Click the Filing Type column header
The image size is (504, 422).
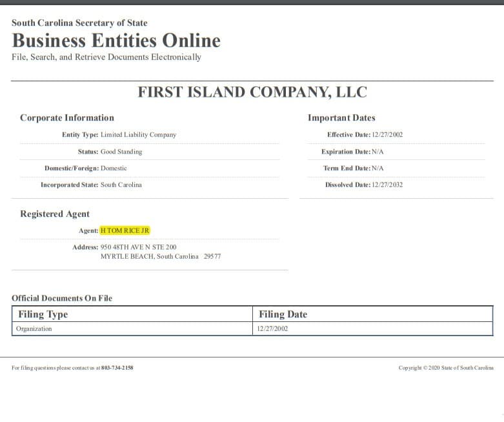43,314
